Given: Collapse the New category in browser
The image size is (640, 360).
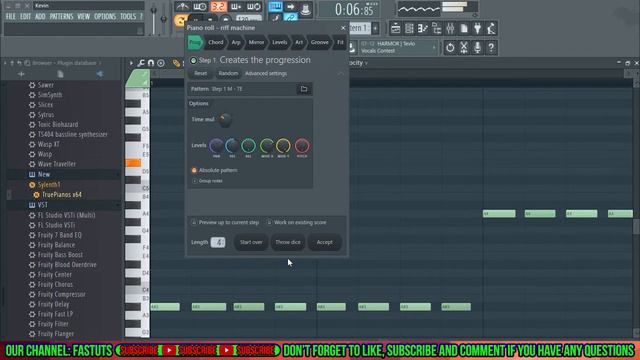Looking at the screenshot, I should pos(118,174).
